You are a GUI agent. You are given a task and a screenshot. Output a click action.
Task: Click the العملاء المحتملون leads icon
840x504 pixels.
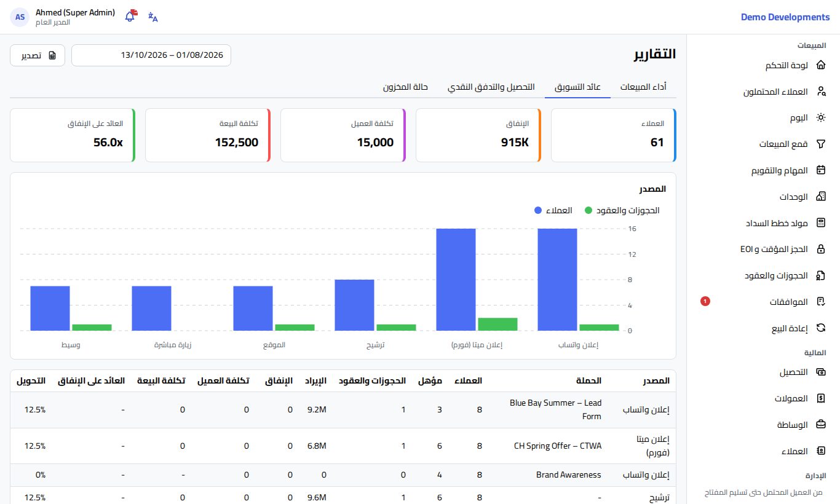point(820,92)
